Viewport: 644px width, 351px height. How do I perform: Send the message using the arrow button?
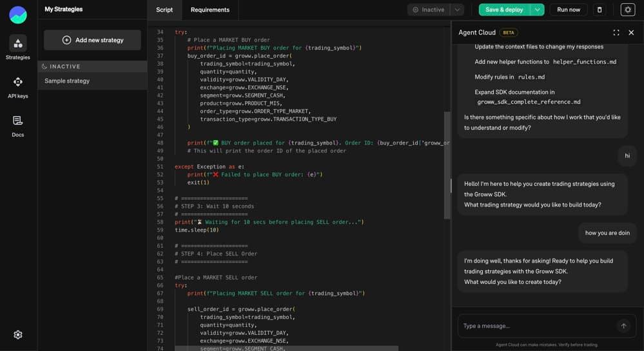[623, 326]
